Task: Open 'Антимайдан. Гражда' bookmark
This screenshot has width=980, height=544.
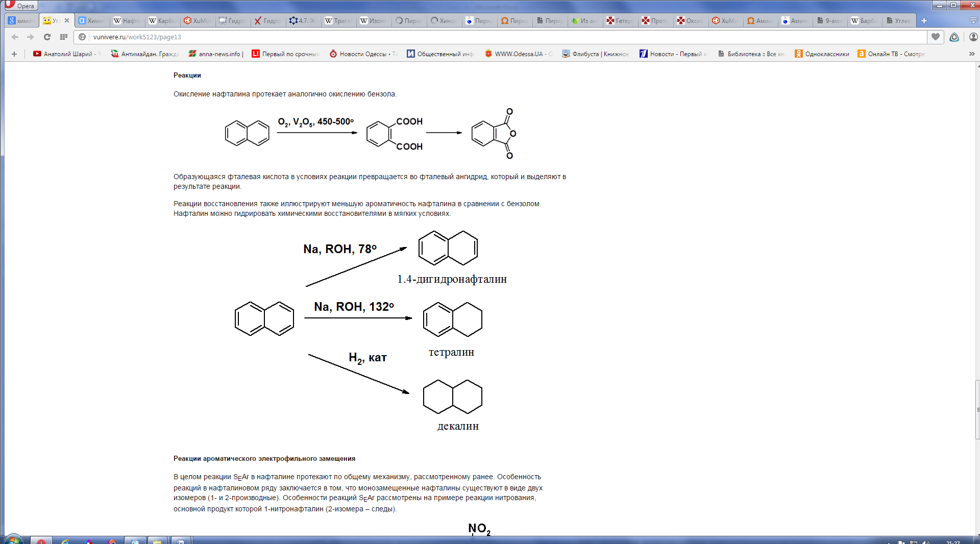Action: point(144,54)
